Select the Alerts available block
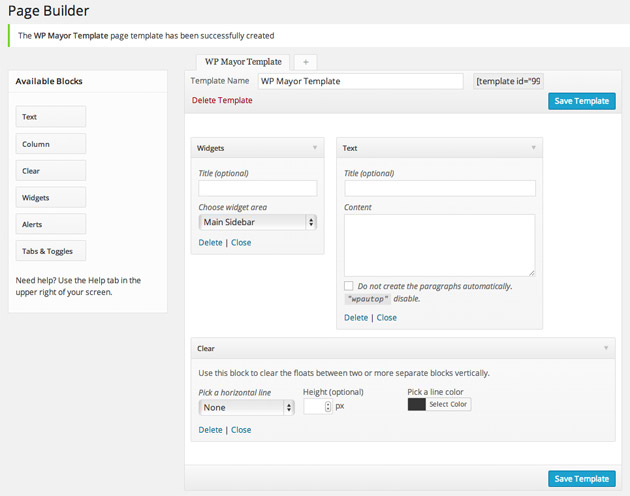 51,224
